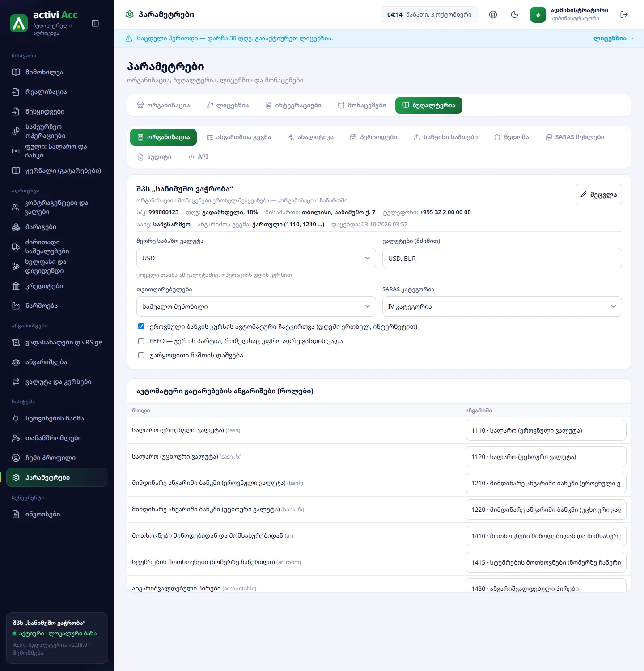Open ვალუტა და კურსები page
This screenshot has height=671, width=644.
(x=57, y=382)
